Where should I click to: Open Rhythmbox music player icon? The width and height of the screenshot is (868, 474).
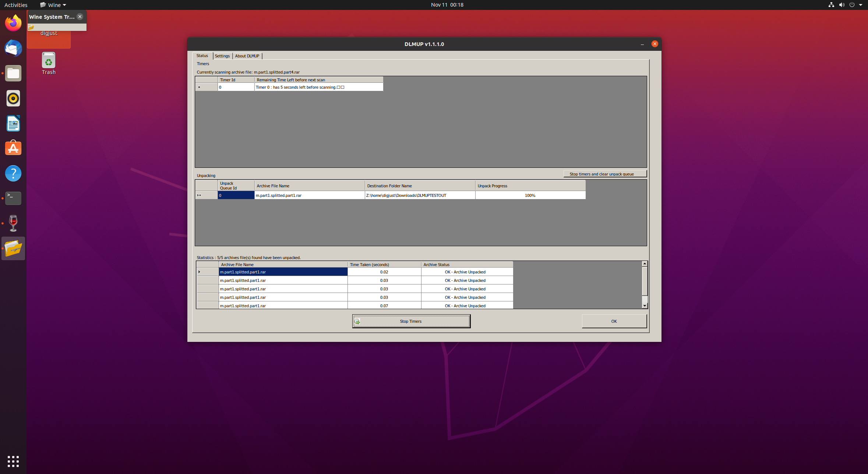(x=13, y=98)
